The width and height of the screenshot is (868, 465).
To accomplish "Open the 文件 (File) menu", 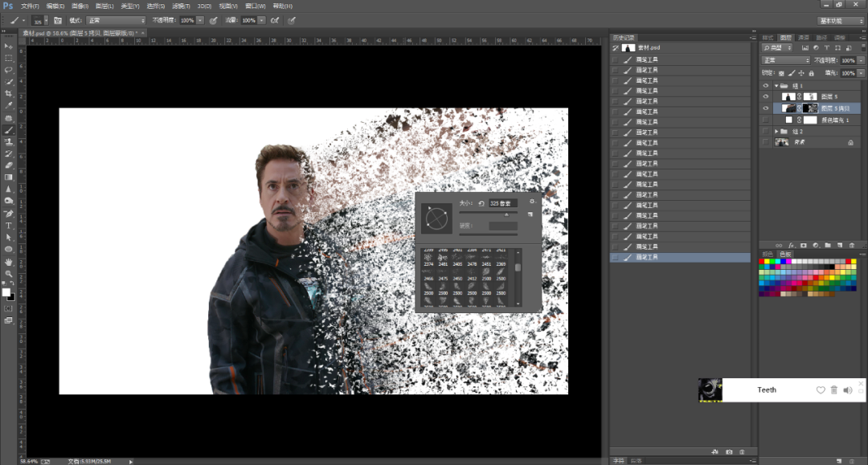I will coord(30,6).
